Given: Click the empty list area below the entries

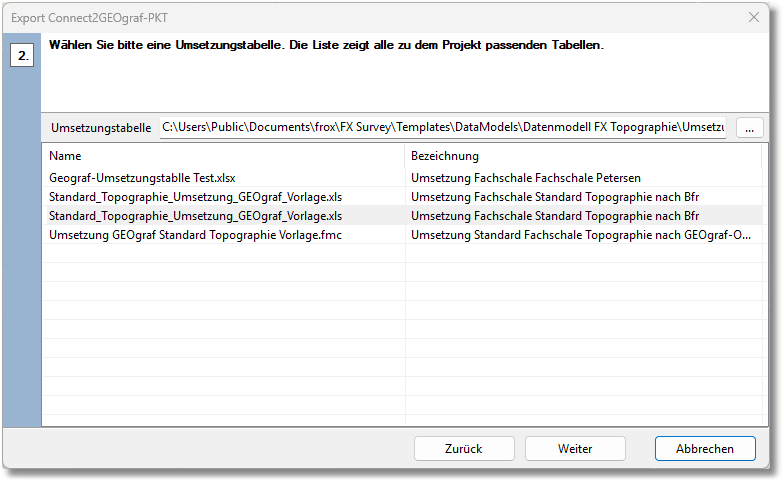Looking at the screenshot, I should pyautogui.click(x=400, y=340).
